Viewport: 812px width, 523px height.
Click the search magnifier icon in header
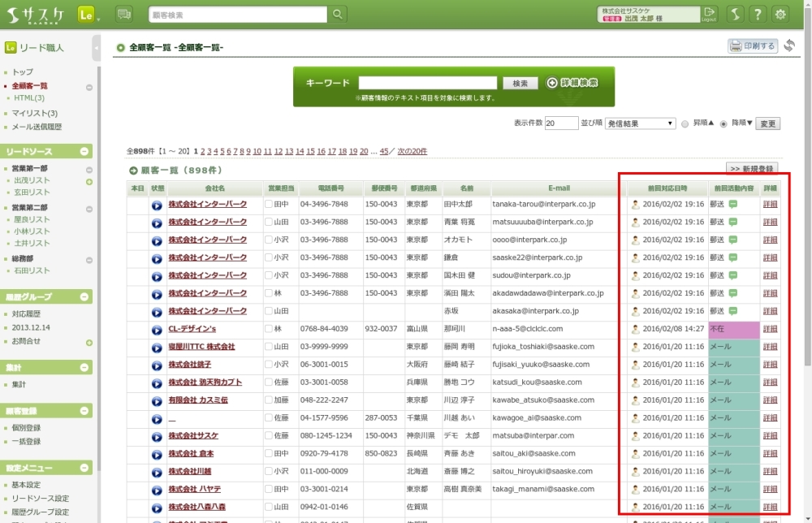click(x=338, y=15)
